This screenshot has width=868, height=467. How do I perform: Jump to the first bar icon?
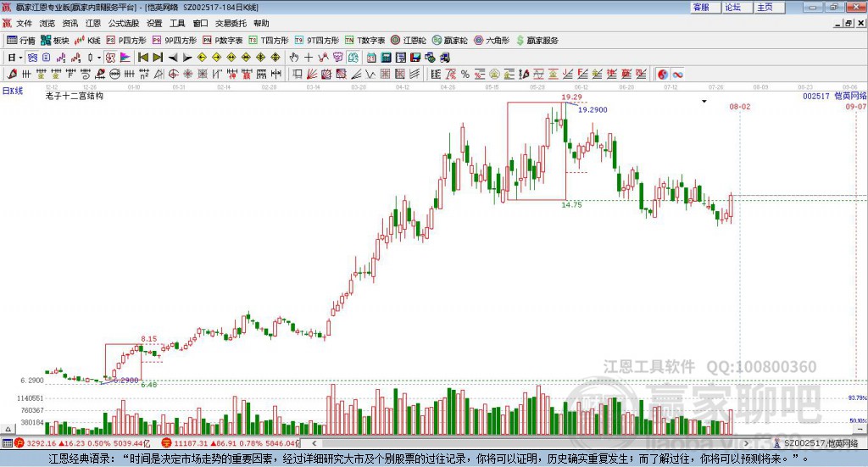(142, 58)
